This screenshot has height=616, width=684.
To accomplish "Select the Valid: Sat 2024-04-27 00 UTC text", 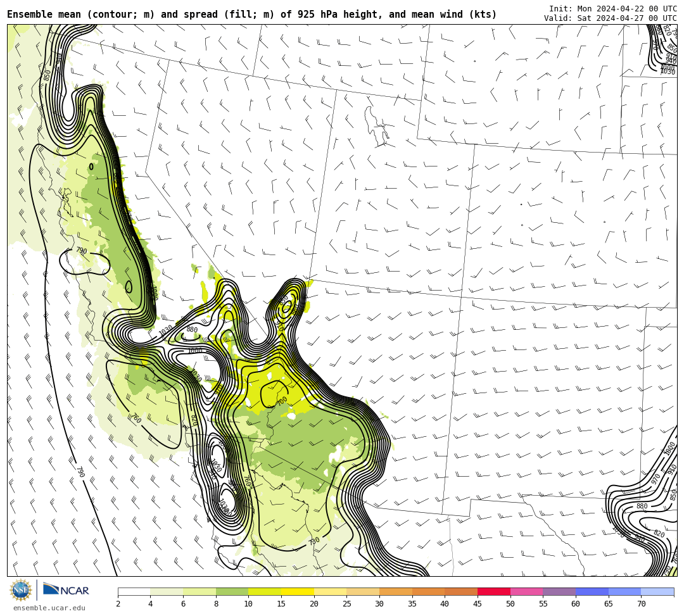I will click(611, 18).
